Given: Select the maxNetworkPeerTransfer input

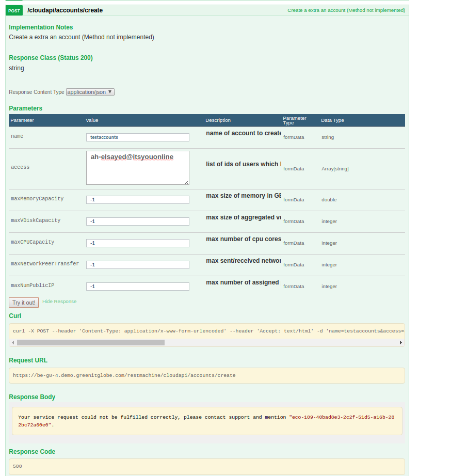Looking at the screenshot, I should coord(137,265).
